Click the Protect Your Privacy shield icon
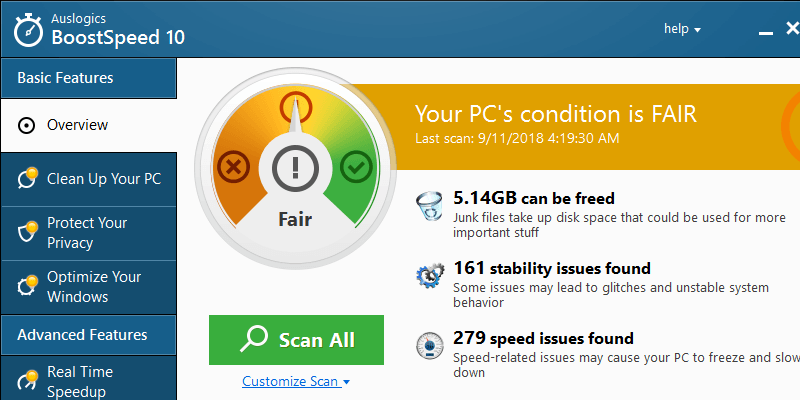Image resolution: width=800 pixels, height=400 pixels. (28, 233)
